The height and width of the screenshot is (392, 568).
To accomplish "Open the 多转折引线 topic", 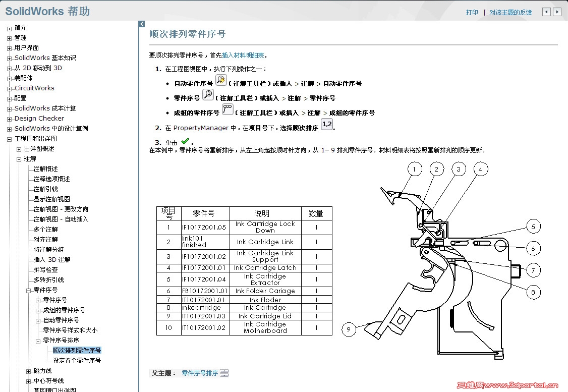I will [48, 279].
